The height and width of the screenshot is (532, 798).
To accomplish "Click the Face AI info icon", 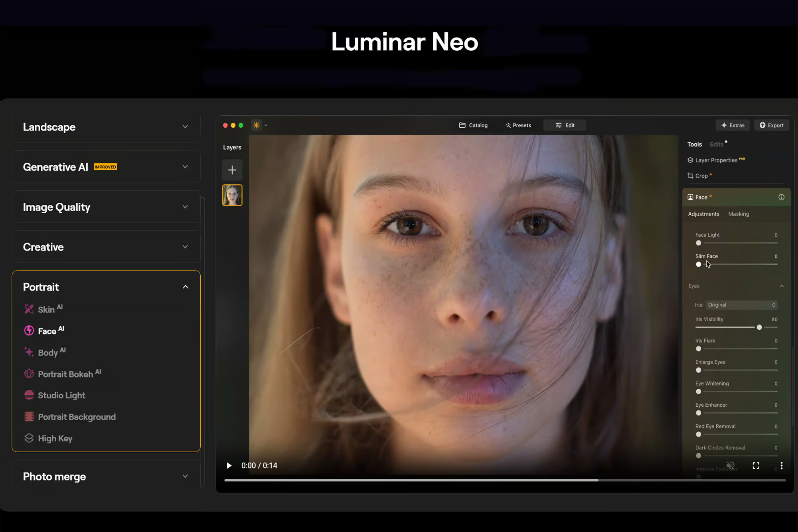I will coord(782,197).
